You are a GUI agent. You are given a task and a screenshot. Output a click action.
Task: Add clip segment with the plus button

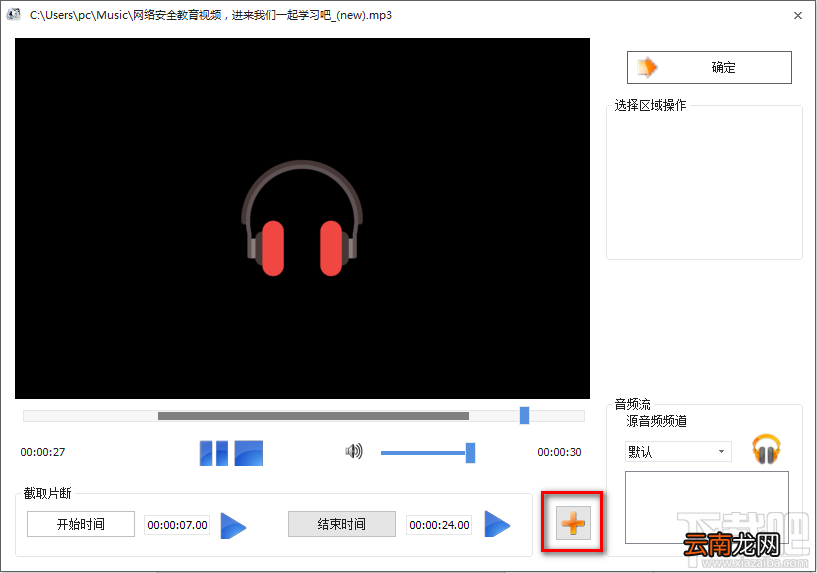pyautogui.click(x=573, y=522)
